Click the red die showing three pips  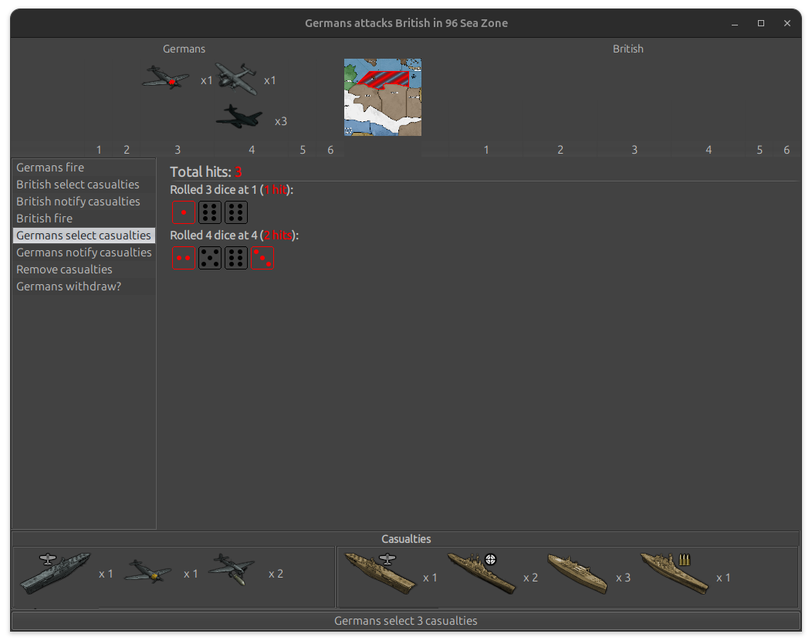tap(262, 257)
